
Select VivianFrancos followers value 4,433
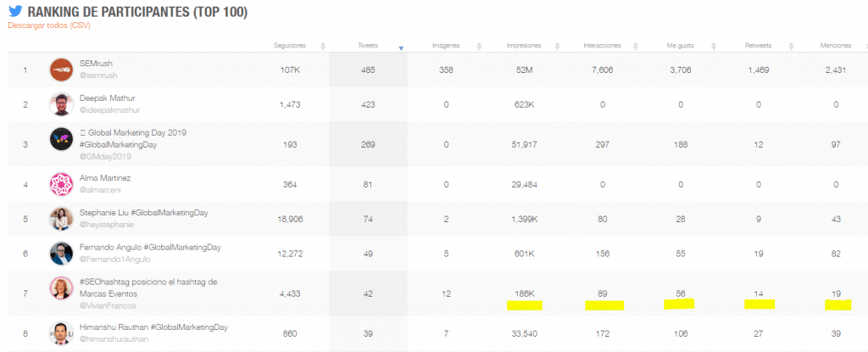pyautogui.click(x=290, y=293)
